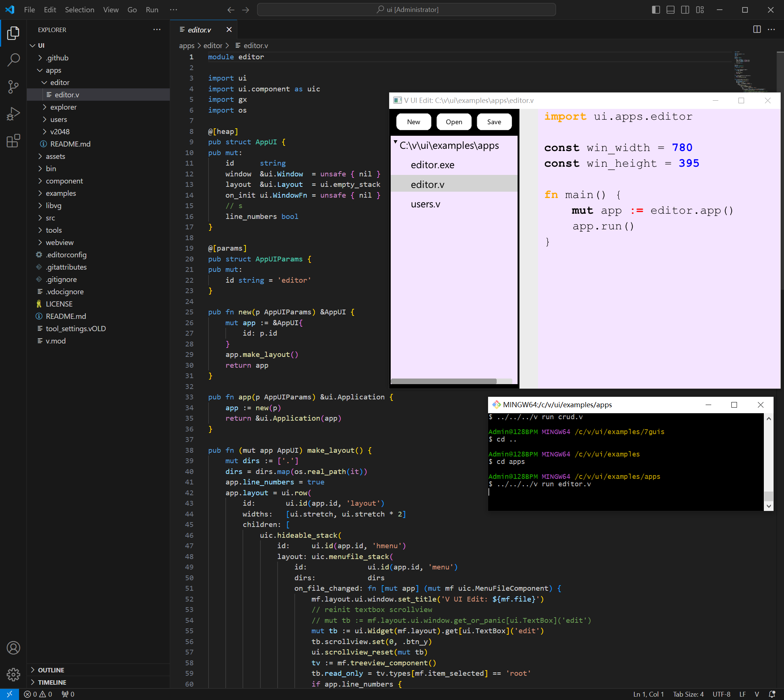This screenshot has width=784, height=700.
Task: Expand the OUTLINE section
Action: coord(51,670)
